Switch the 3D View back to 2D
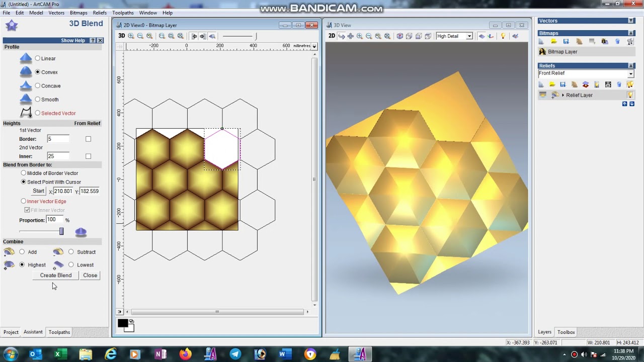 point(332,36)
